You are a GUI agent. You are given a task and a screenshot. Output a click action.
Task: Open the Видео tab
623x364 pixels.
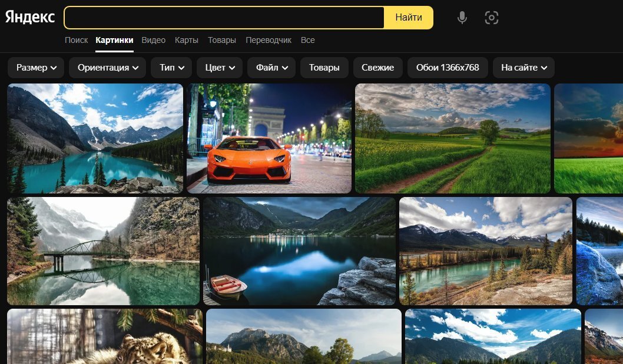[153, 40]
